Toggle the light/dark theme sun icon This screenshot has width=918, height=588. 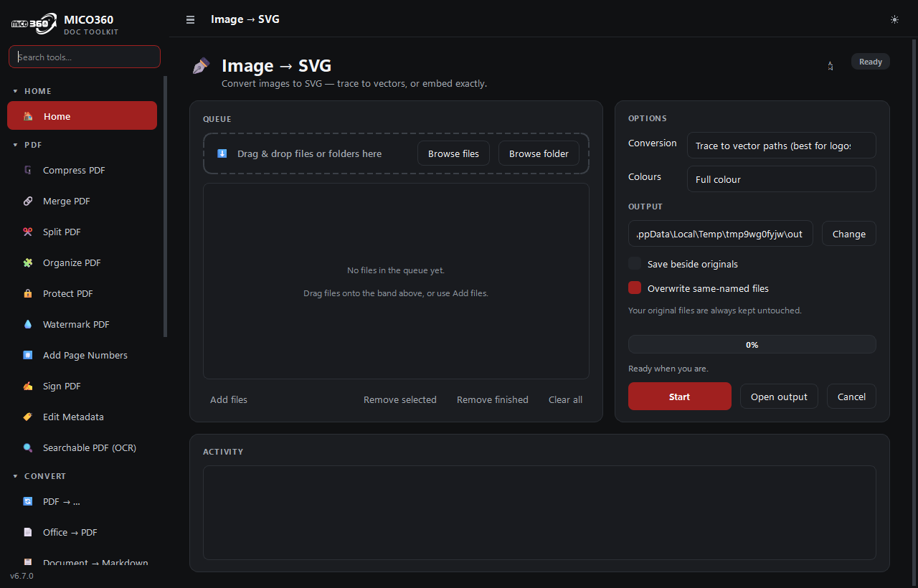click(894, 19)
